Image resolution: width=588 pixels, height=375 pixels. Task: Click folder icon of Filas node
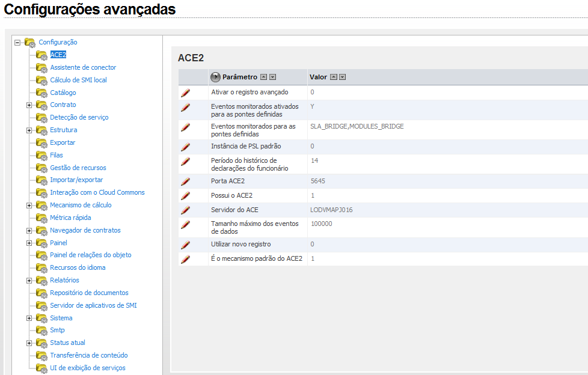41,155
